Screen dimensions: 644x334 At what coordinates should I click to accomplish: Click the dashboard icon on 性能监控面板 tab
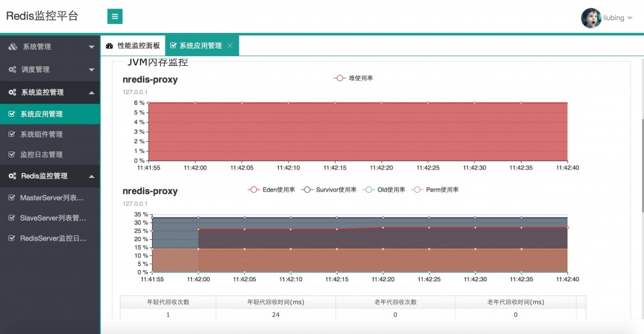[x=109, y=46]
